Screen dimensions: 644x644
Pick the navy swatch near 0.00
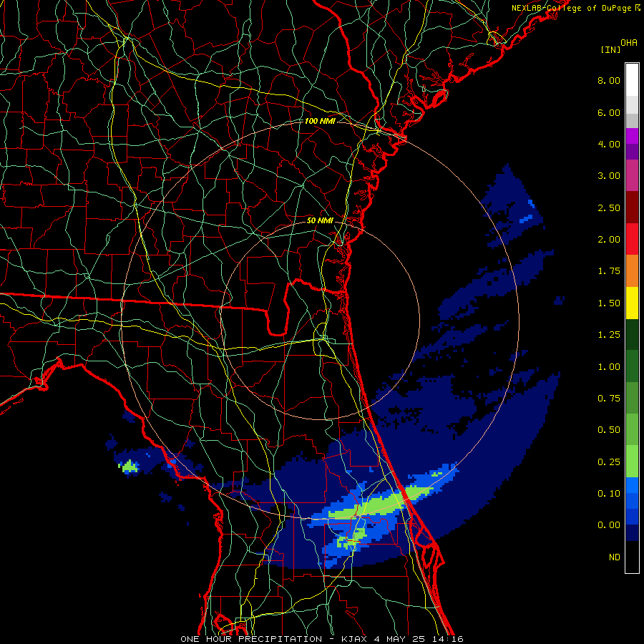click(632, 533)
